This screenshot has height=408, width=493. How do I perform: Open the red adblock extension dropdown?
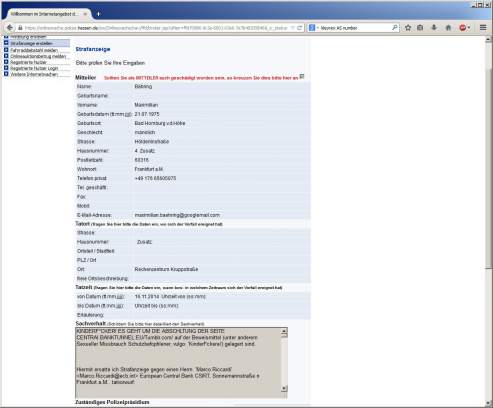pyautogui.click(x=465, y=28)
